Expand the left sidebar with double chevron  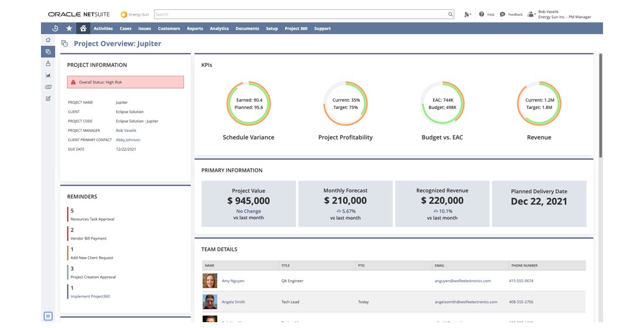pyautogui.click(x=48, y=316)
